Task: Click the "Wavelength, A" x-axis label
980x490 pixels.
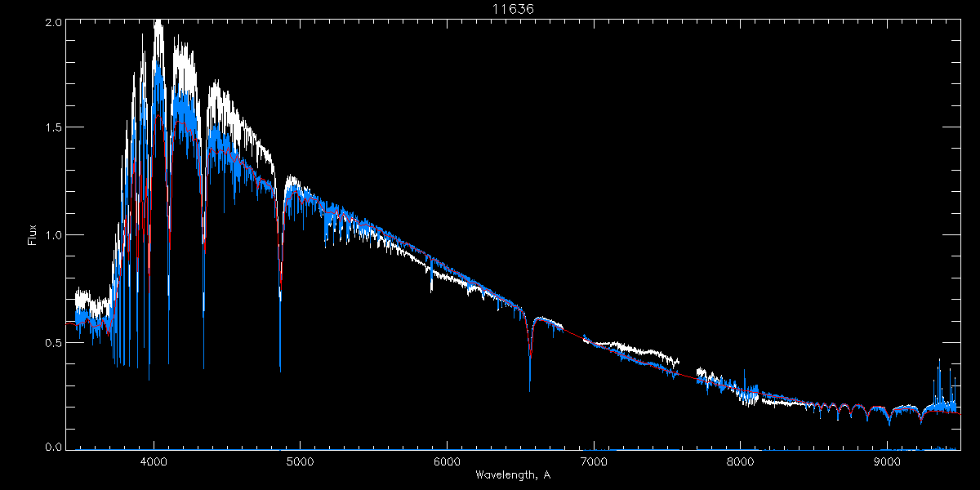Action: [x=513, y=474]
